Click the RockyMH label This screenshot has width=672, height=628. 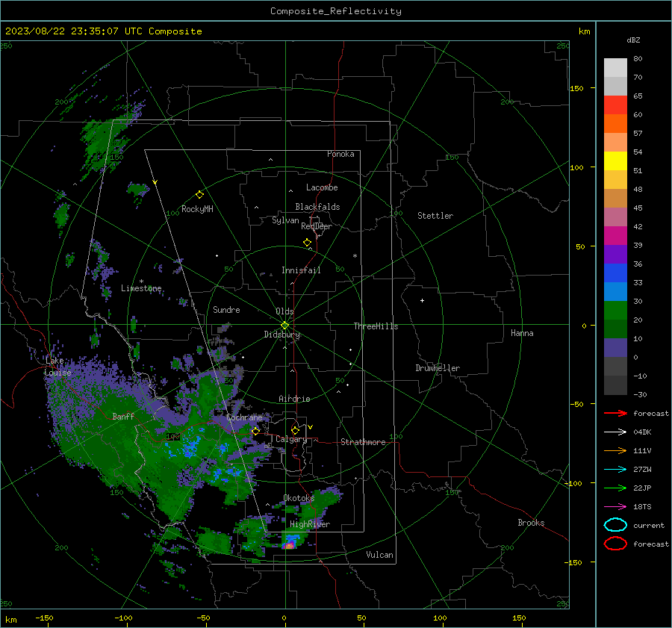pos(197,209)
